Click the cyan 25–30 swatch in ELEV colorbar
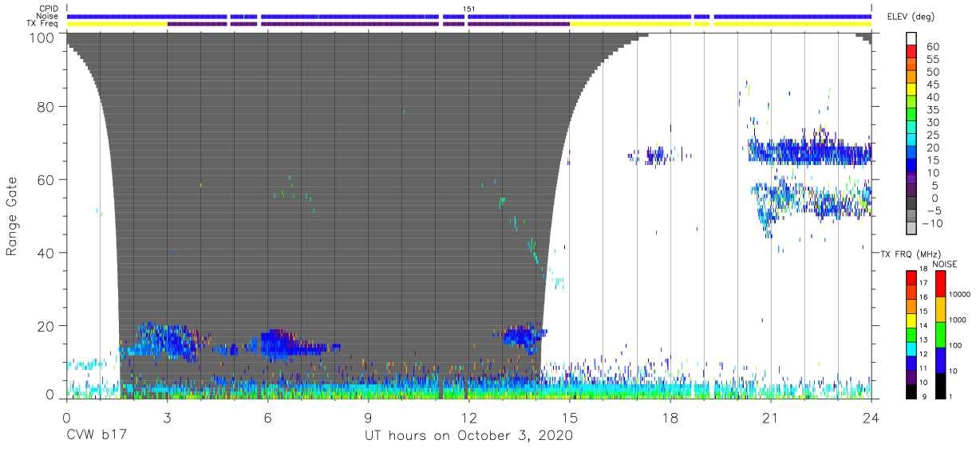Viewport: 980px width, 452px height. click(911, 128)
